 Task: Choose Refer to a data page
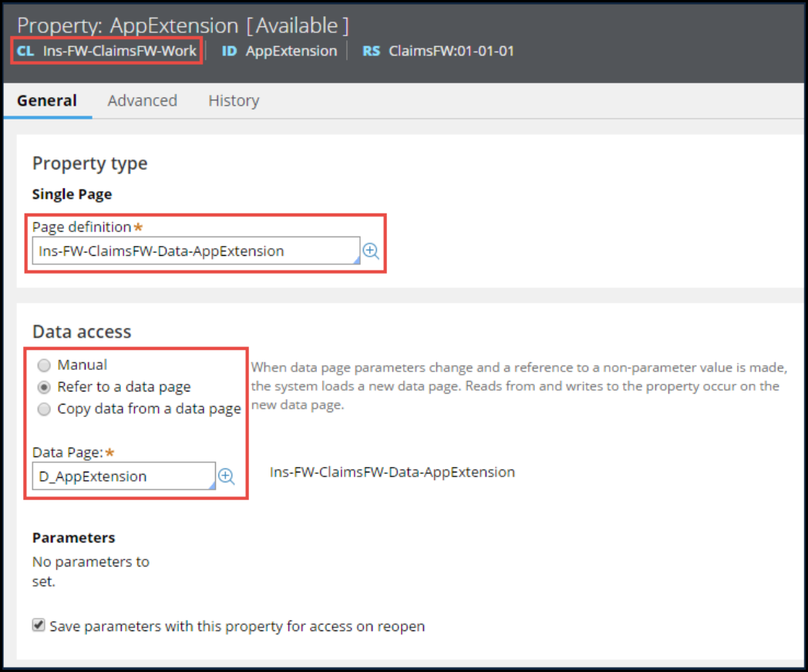[45, 387]
